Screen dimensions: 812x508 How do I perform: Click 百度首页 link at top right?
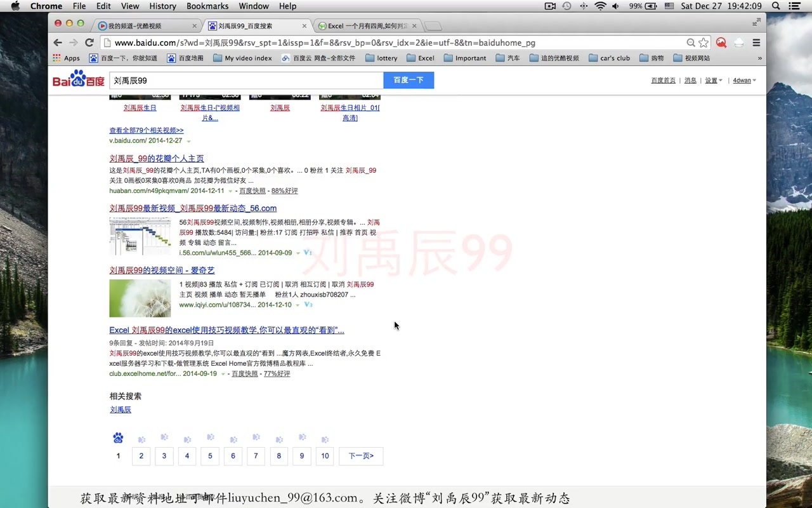(664, 81)
